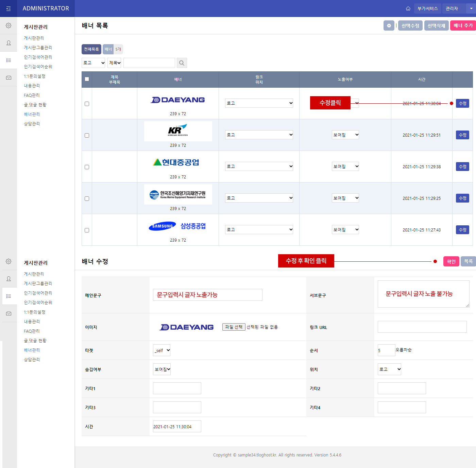This screenshot has height=468, width=476.
Task: Expand the 숨김여부 보여짐 dropdown
Action: point(162,369)
